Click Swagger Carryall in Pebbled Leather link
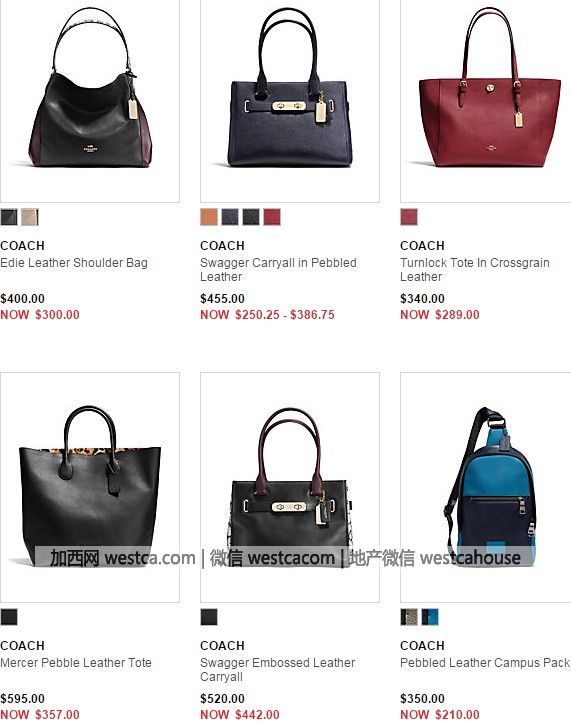Image resolution: width=571 pixels, height=728 pixels. [x=279, y=270]
